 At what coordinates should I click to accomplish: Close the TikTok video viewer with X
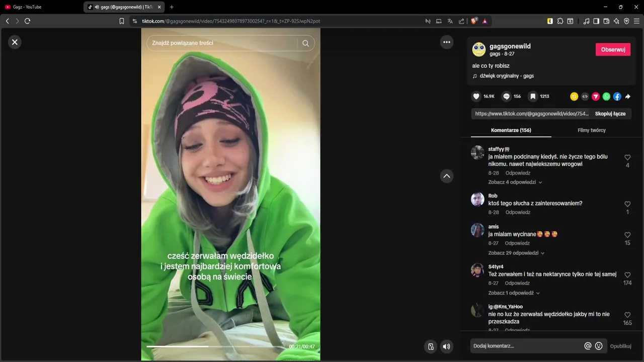[15, 42]
